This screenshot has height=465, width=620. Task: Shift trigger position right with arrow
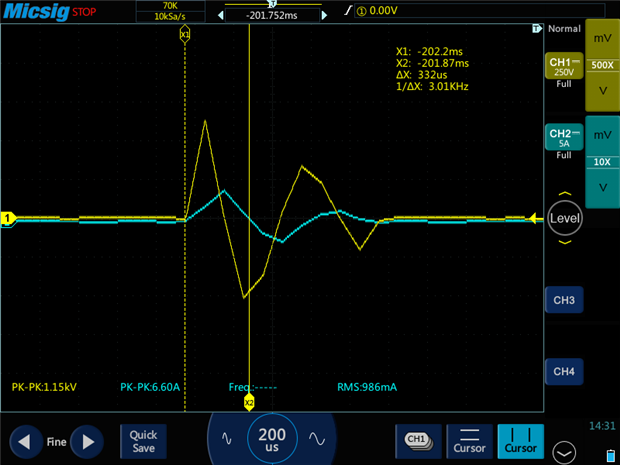pos(324,15)
